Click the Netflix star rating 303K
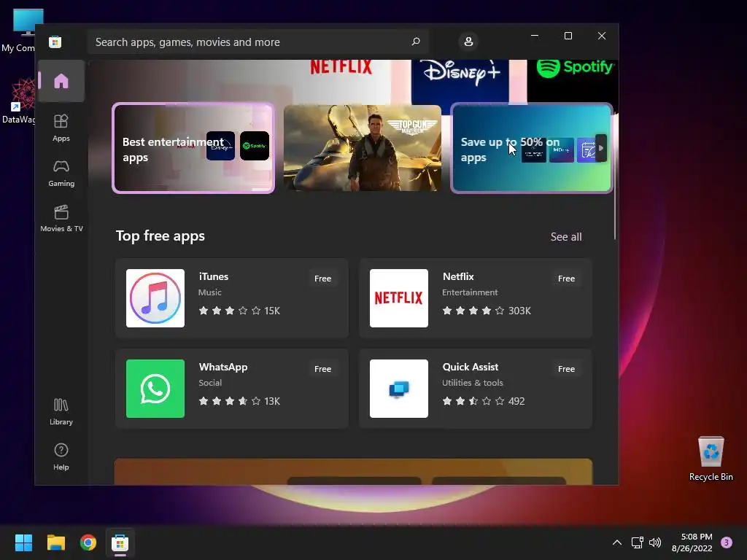 click(487, 311)
